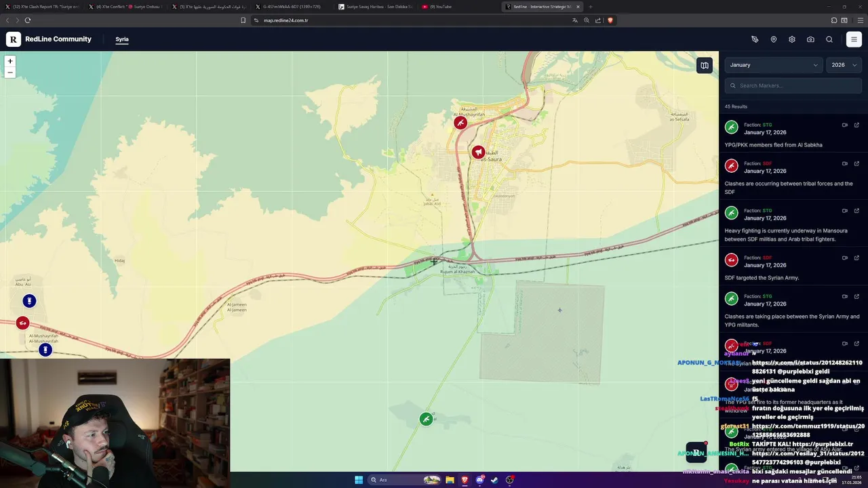868x488 pixels.
Task: Click the red marker left of Al-Mushayrifah west
Action: (22, 323)
